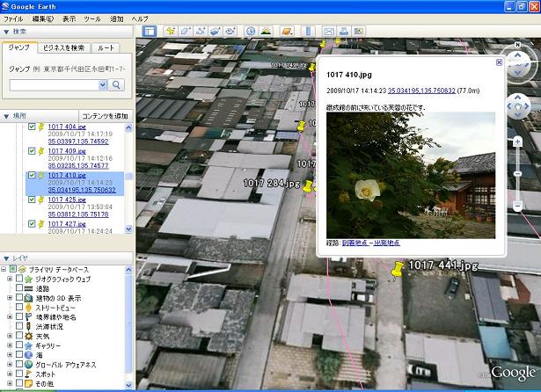Record a tour with the toolbar icon
This screenshot has height=392, width=541.
click(230, 32)
